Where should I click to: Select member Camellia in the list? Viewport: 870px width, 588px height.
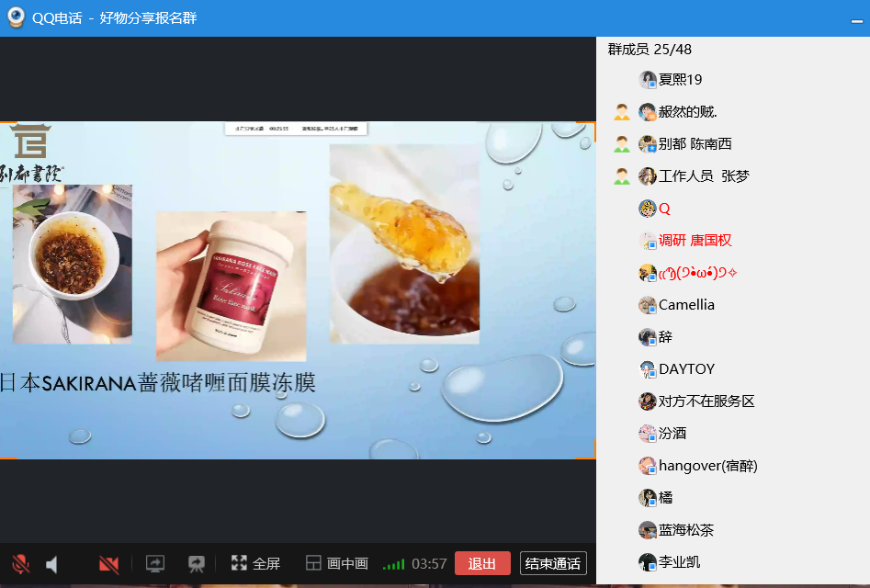coord(685,305)
